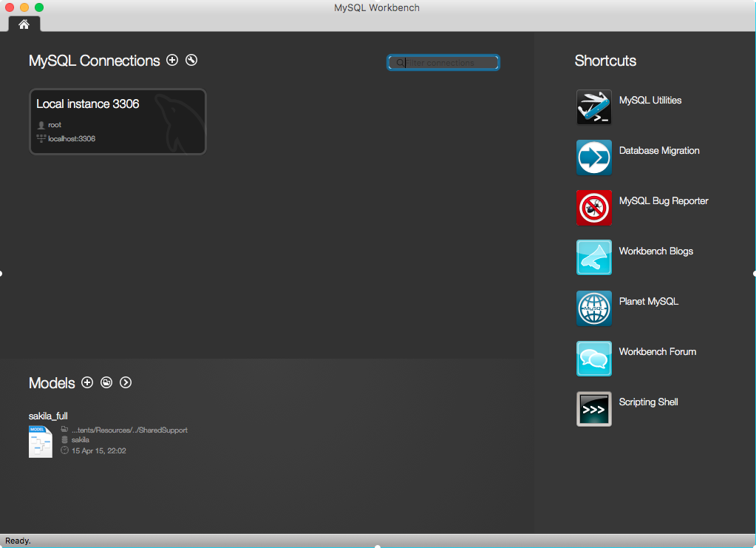
Task: Click the localhost:3306 host text
Action: [x=72, y=139]
